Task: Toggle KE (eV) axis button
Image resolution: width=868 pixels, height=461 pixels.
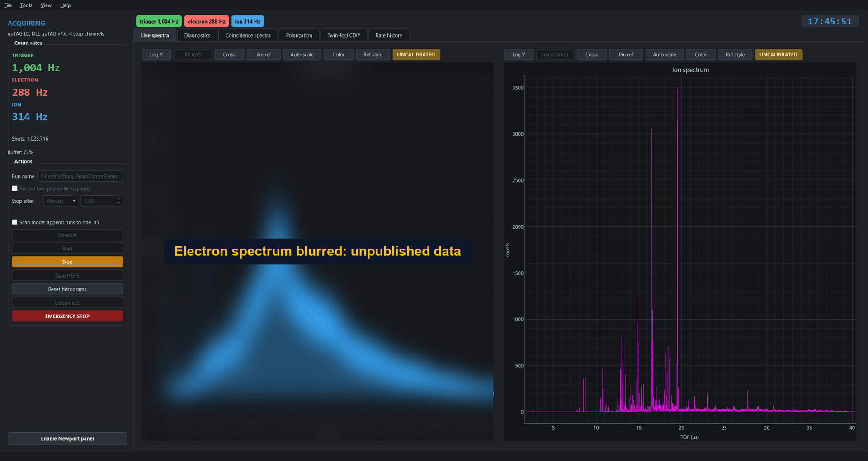Action: [193, 55]
